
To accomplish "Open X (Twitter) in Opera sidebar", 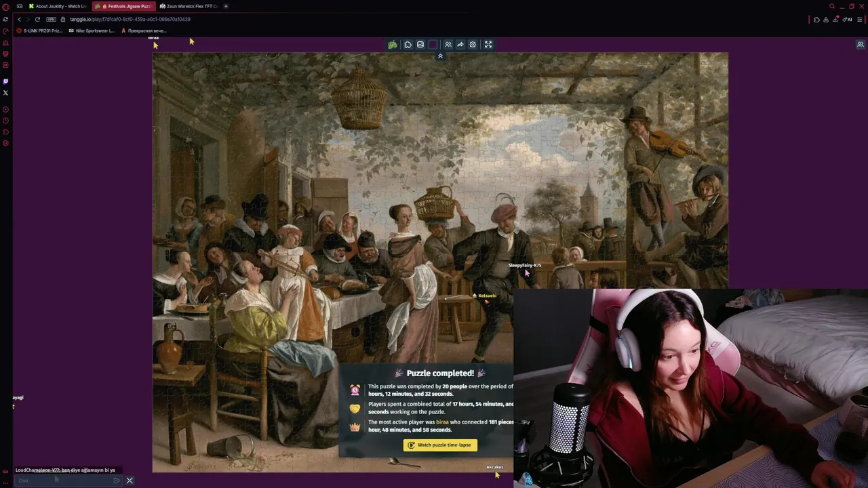I will pyautogui.click(x=5, y=93).
